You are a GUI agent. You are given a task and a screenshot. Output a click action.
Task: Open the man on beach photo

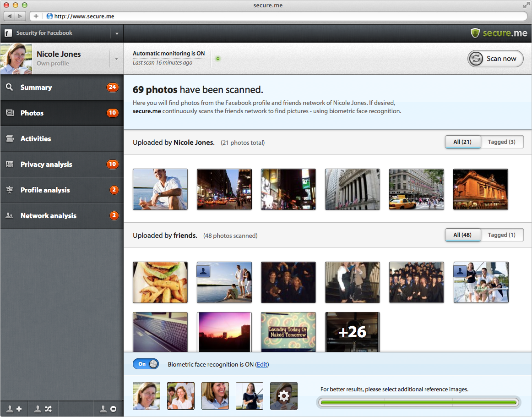click(160, 189)
